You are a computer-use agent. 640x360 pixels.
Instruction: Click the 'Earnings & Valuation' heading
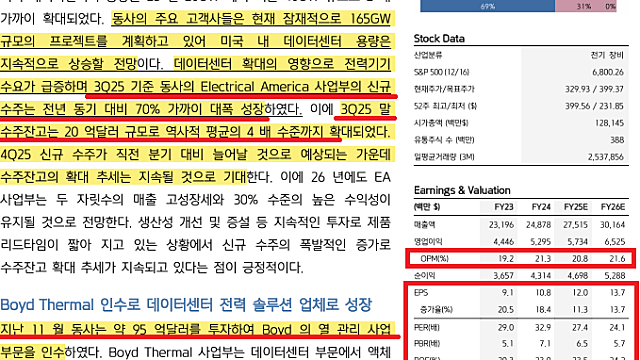[x=462, y=190]
